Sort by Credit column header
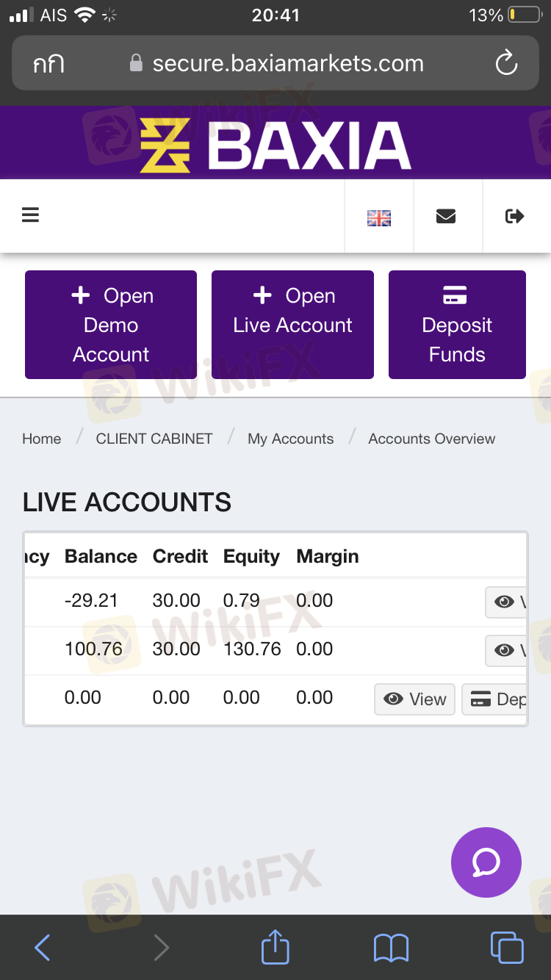551x980 pixels. (180, 556)
